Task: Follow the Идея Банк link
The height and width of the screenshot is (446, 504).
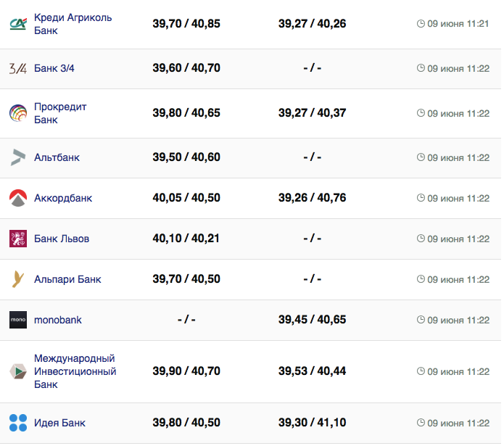Action: (60, 423)
